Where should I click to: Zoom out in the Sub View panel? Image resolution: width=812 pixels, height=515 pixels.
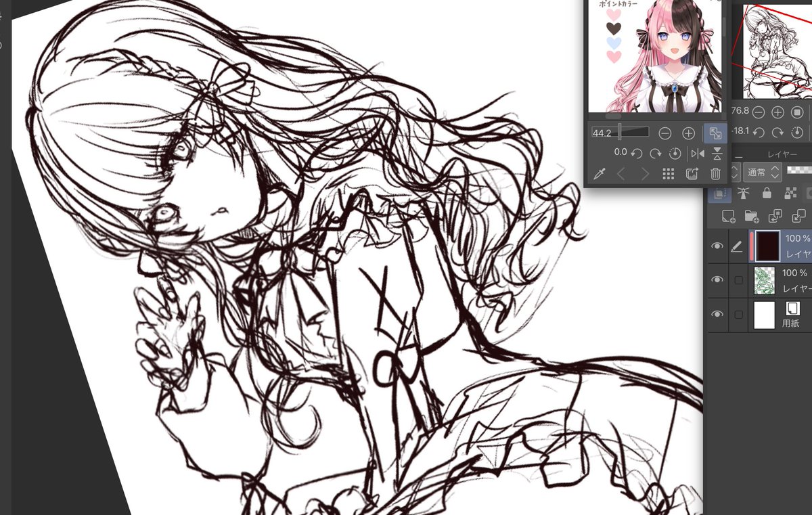(x=665, y=133)
